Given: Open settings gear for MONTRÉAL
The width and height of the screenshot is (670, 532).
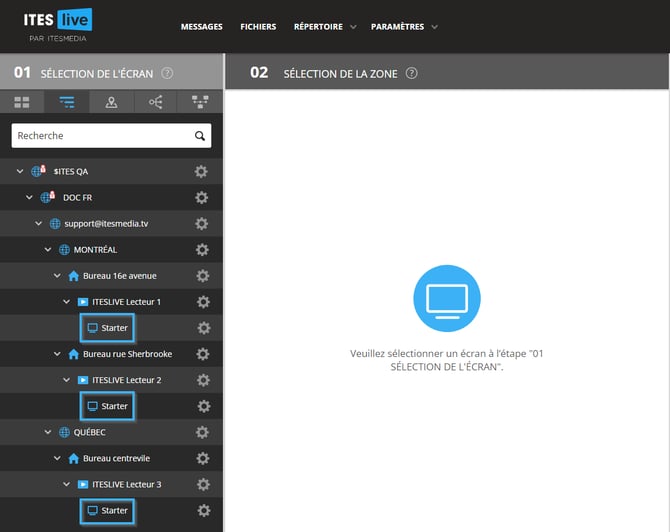Looking at the screenshot, I should tap(202, 250).
